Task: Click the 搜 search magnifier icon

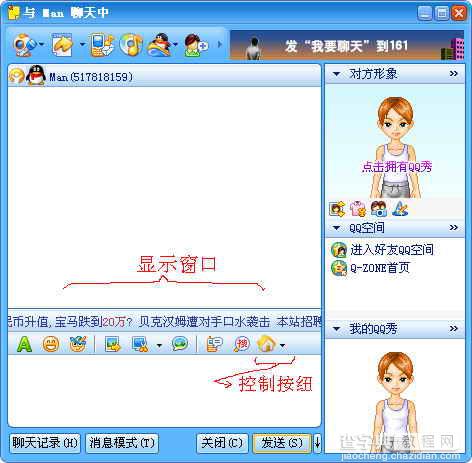Action: [242, 344]
